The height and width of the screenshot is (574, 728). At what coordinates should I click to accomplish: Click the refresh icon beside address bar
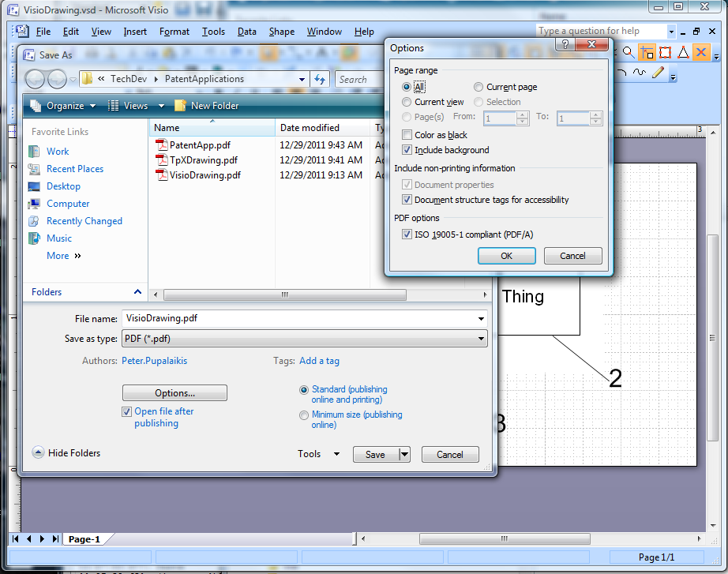320,79
